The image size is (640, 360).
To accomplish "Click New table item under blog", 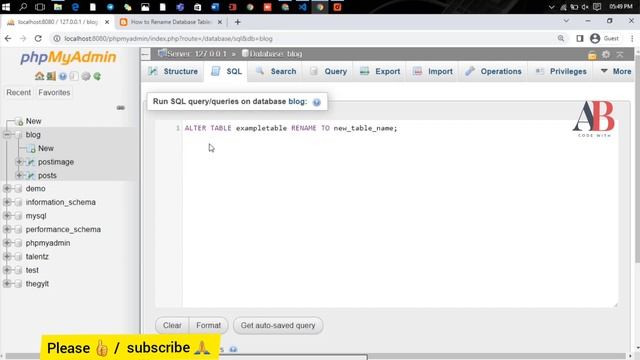I will (x=46, y=149).
